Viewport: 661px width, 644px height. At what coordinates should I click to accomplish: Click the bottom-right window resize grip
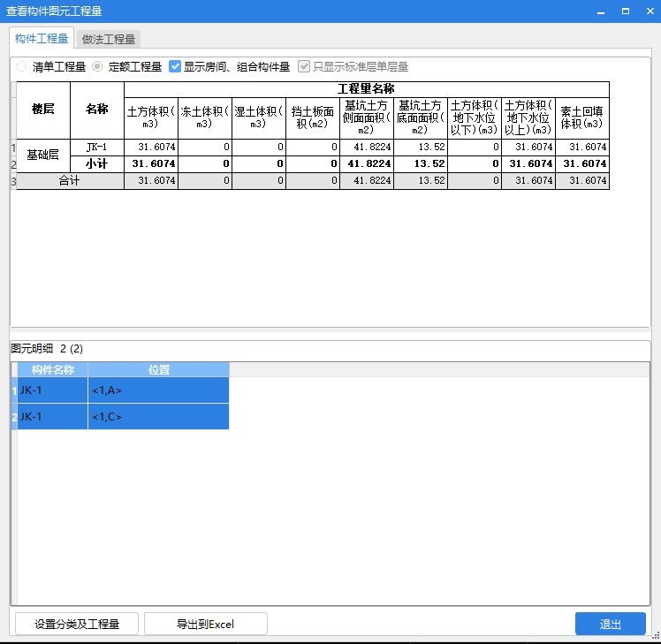click(657, 636)
